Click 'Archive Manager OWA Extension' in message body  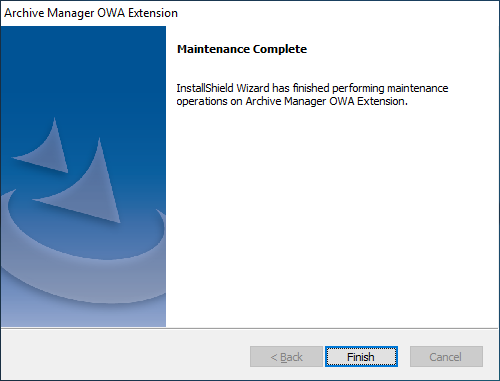[325, 101]
